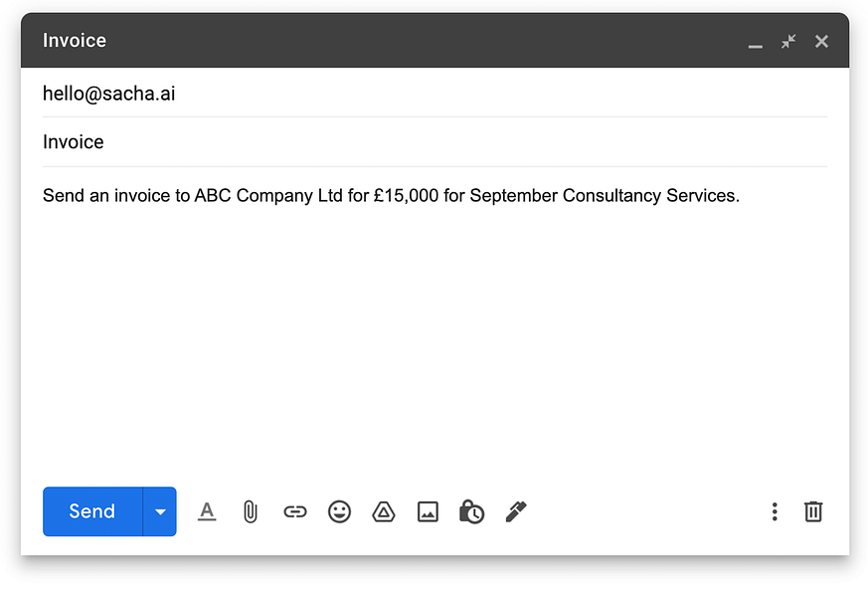Close the Invoice compose window

[821, 41]
